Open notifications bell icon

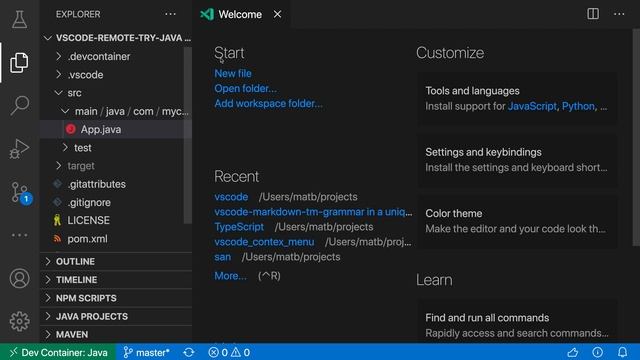622,352
